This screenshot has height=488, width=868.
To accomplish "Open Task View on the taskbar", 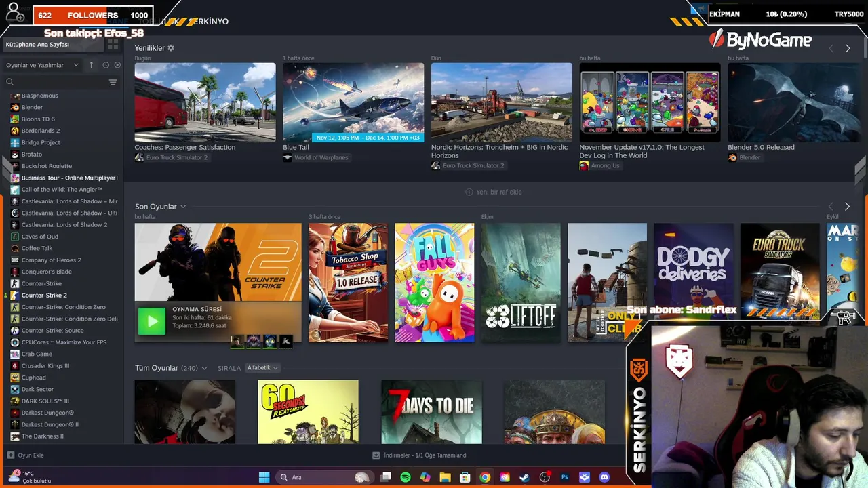I will (386, 477).
